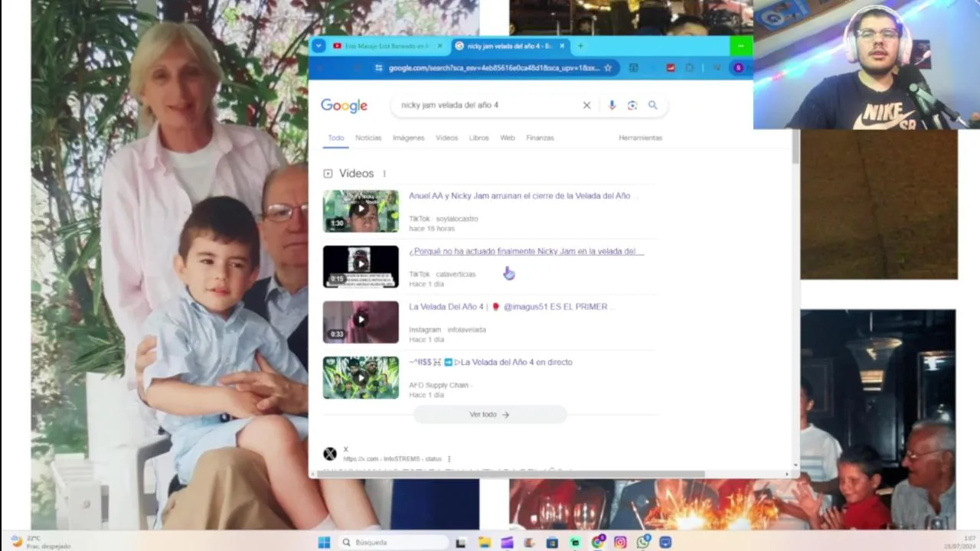Bookmark this page with the star icon

click(x=608, y=67)
